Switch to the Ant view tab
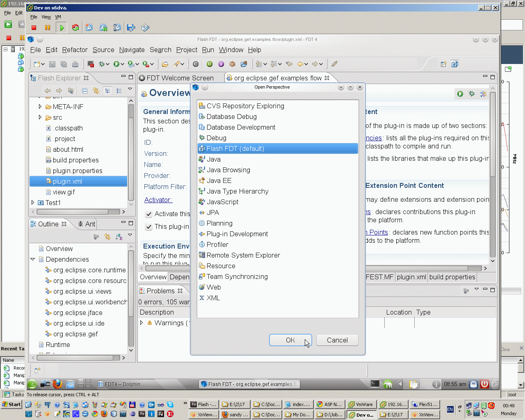Viewport: 525px width, 420px height. click(87, 224)
